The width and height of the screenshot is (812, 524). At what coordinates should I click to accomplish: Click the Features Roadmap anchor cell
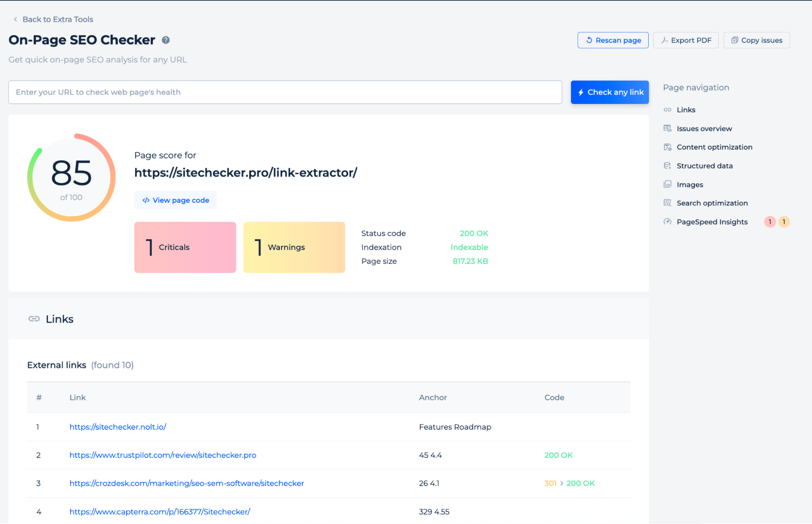coord(455,427)
